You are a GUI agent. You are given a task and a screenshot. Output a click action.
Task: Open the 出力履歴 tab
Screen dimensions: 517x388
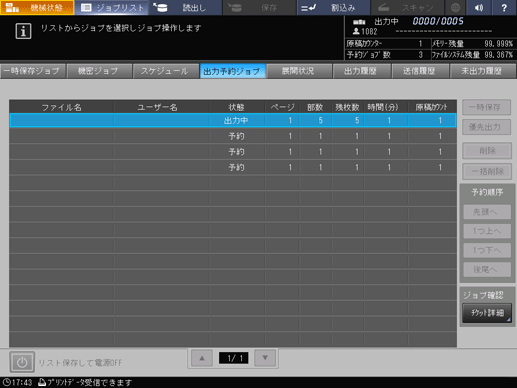[361, 71]
